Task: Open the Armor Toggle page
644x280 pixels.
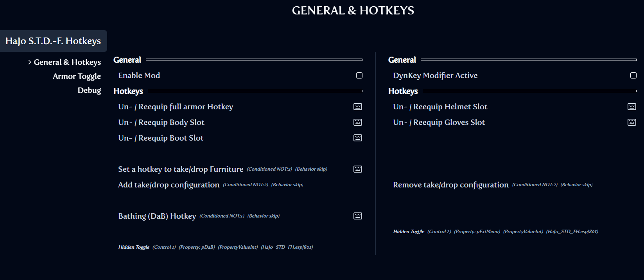Action: (77, 76)
